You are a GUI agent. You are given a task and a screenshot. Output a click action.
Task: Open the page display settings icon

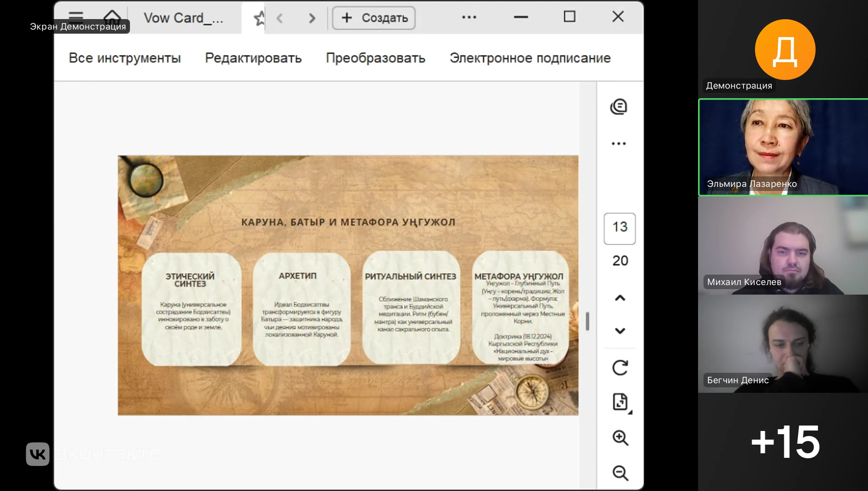point(620,402)
